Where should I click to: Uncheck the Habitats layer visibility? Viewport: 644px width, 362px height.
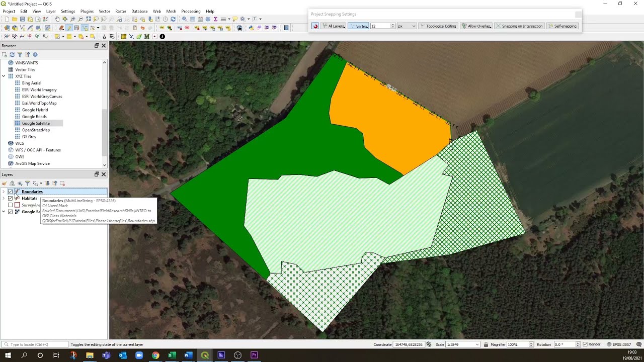(x=10, y=198)
